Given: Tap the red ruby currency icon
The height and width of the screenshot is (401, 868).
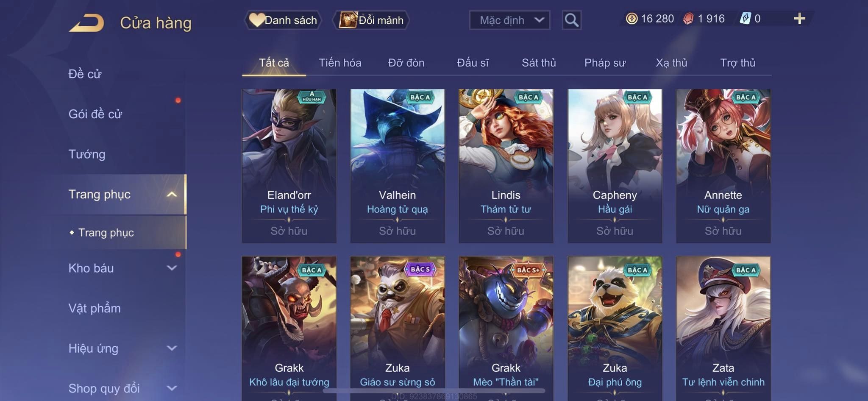Looking at the screenshot, I should pyautogui.click(x=689, y=19).
